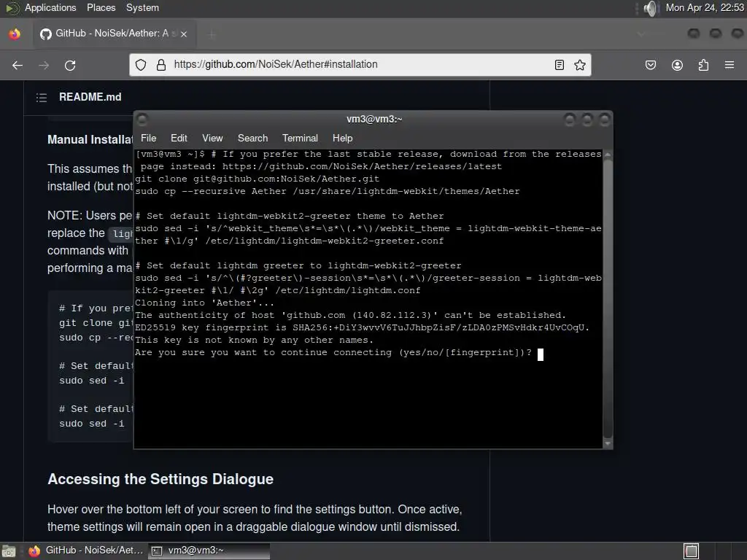Screen dimensions: 747x560
Task: Open README outline list icon
Action: [42, 98]
